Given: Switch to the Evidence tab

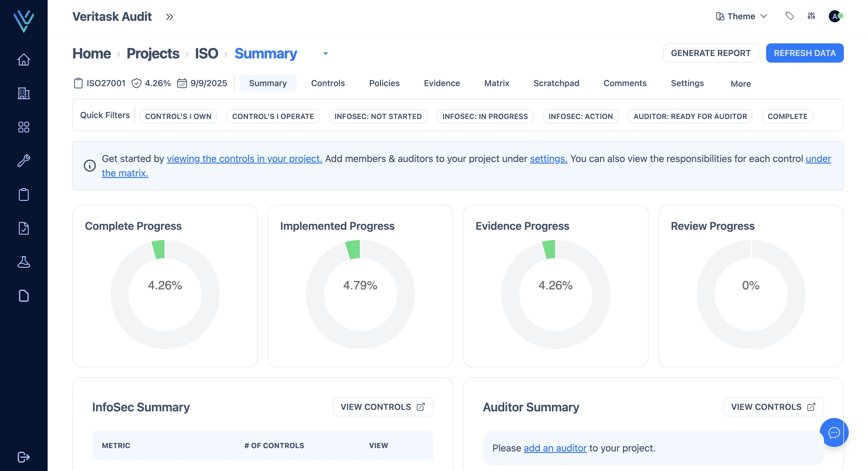Looking at the screenshot, I should [442, 83].
